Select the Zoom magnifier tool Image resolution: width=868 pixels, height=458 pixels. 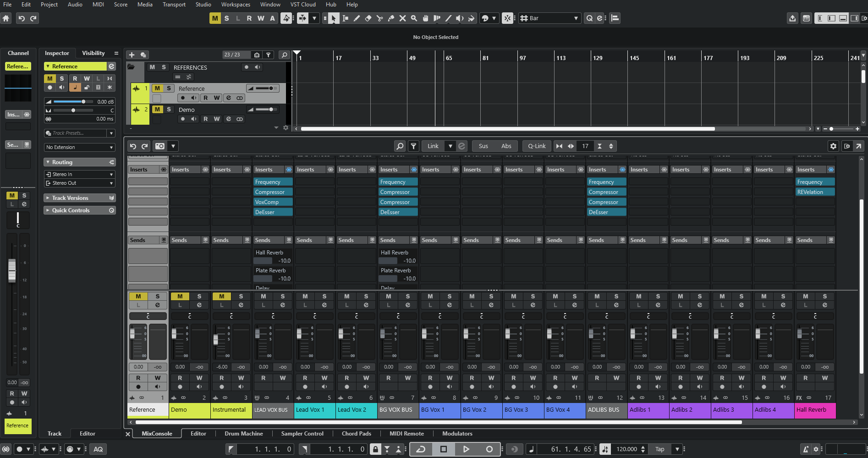click(414, 18)
